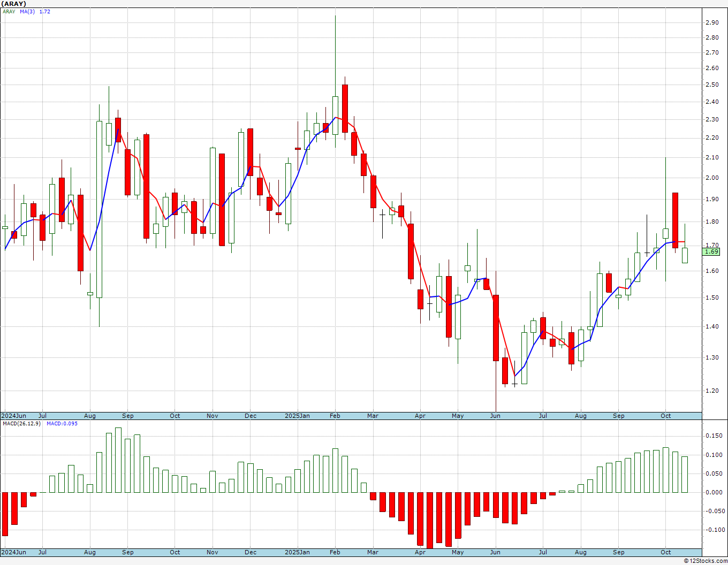Image resolution: width=728 pixels, height=565 pixels.
Task: Select Nov on the MACD panel date axis
Action: point(213,552)
